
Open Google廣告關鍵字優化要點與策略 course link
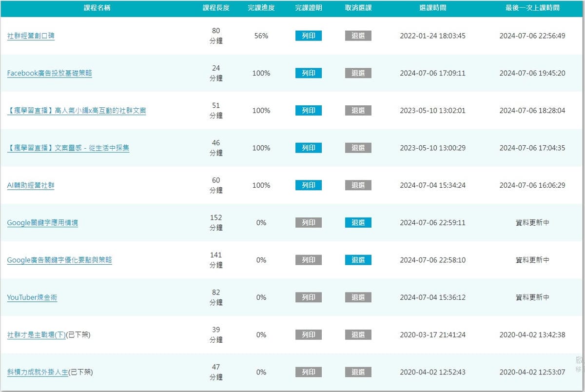(59, 260)
